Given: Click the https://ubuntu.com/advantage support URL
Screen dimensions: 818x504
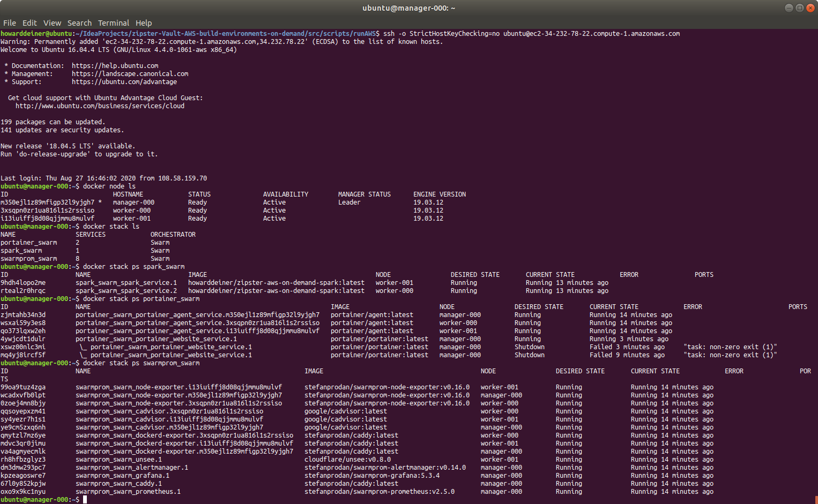Looking at the screenshot, I should pyautogui.click(x=124, y=82).
